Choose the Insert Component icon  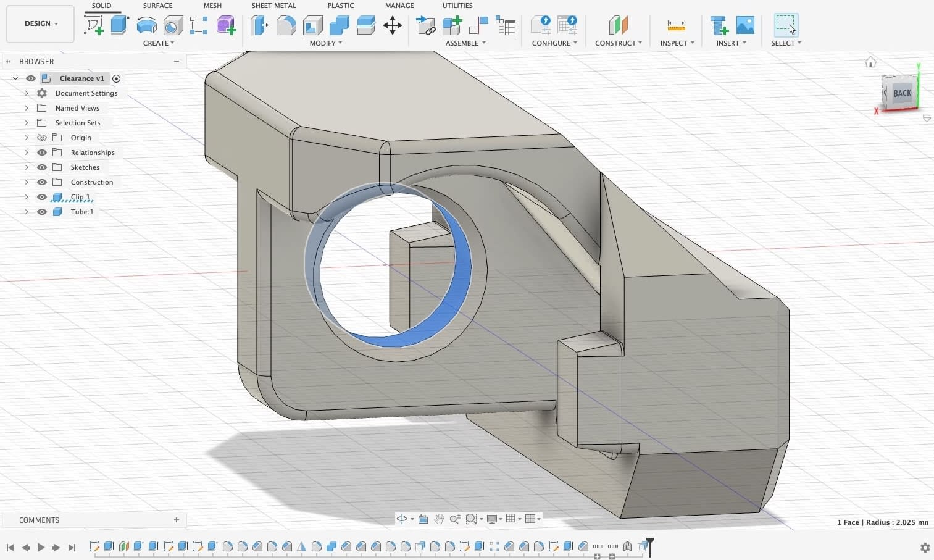426,25
